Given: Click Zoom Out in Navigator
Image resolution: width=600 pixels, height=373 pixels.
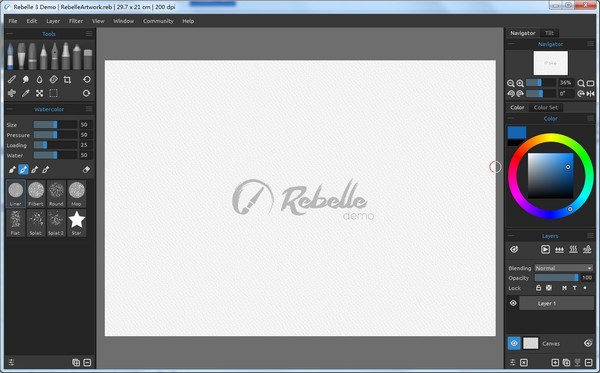Looking at the screenshot, I should 511,83.
